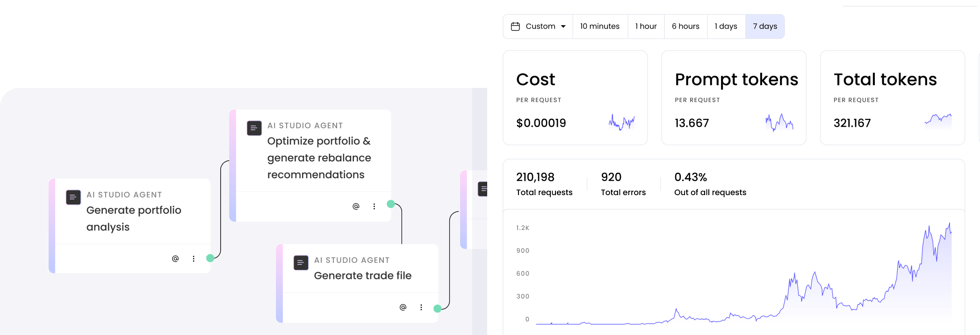Viewport: 980px width, 335px height.
Task: Select the Optimize portfolio & generate rebalance title
Action: (x=319, y=158)
